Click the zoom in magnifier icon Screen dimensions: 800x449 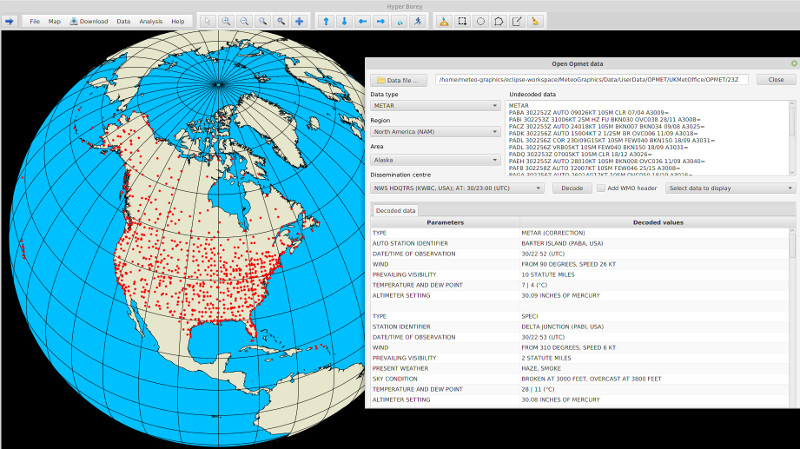coord(227,21)
